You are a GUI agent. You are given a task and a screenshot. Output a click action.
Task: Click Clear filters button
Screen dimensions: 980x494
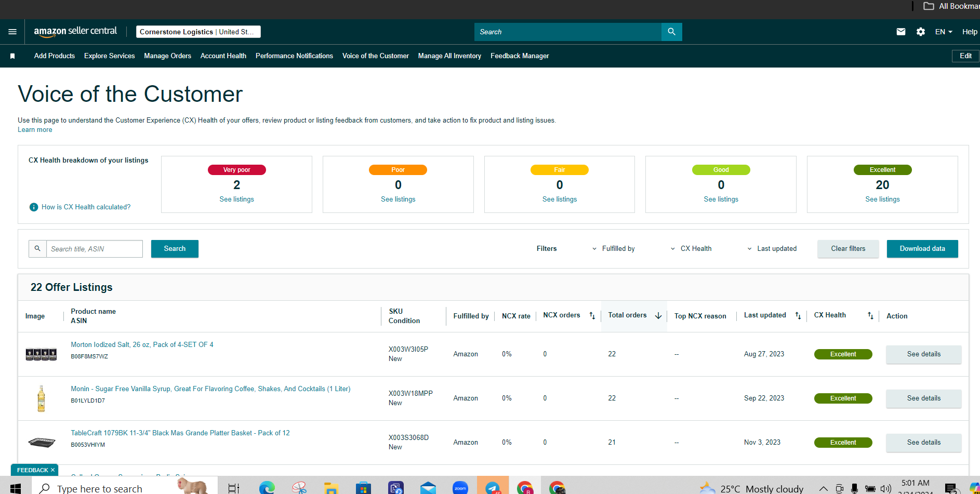(x=848, y=249)
